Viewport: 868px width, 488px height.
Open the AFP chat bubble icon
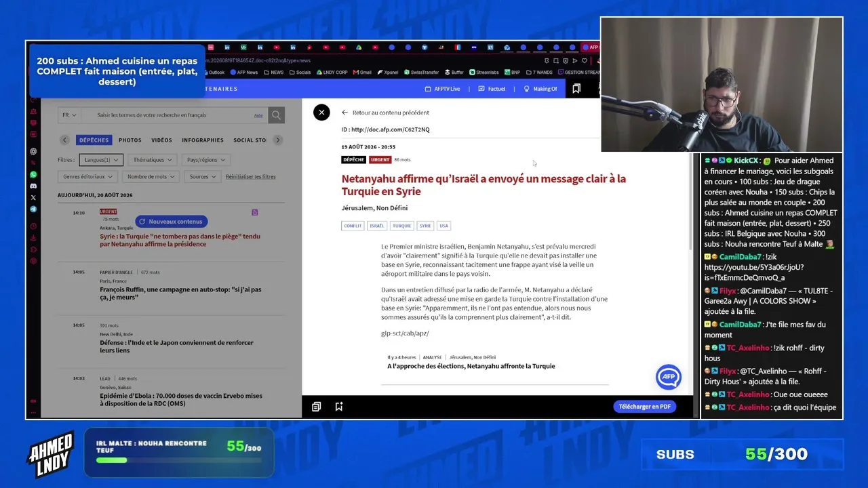click(x=668, y=377)
